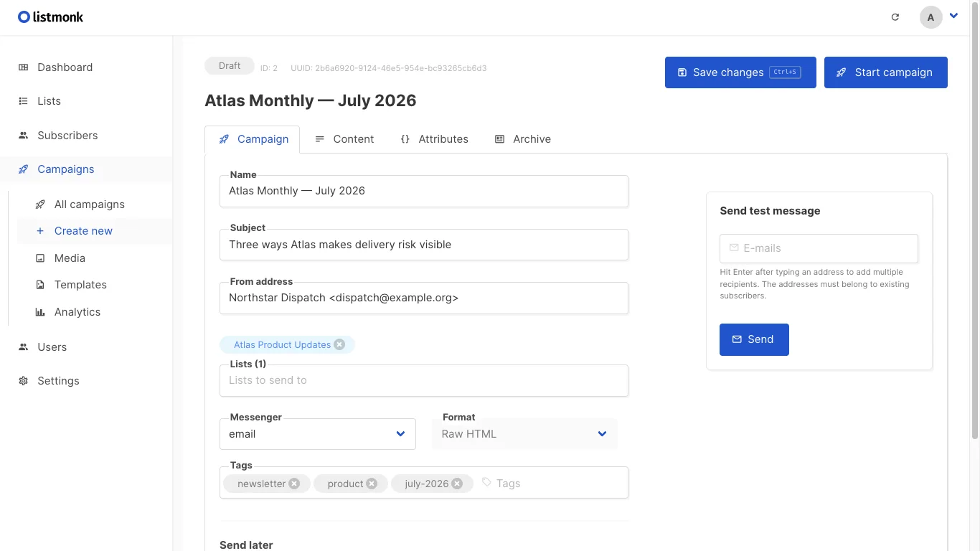Switch to the Archive tab
This screenshot has width=980, height=551.
coord(523,139)
